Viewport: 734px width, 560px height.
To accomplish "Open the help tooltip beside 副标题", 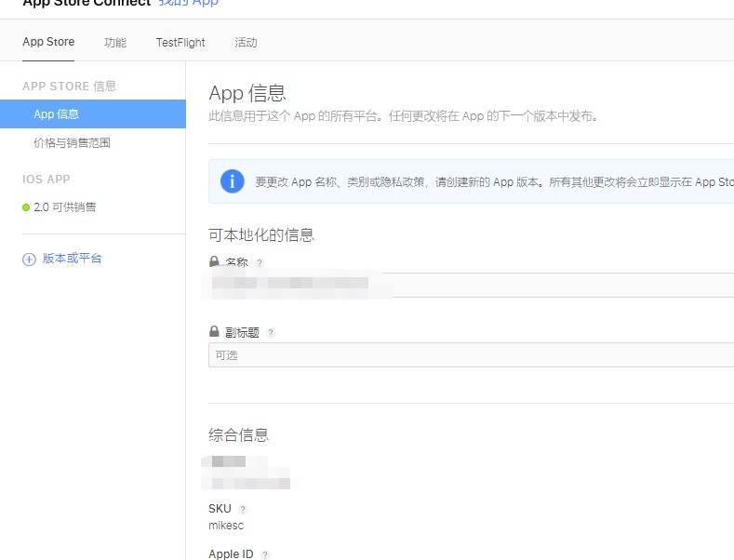I will (271, 333).
